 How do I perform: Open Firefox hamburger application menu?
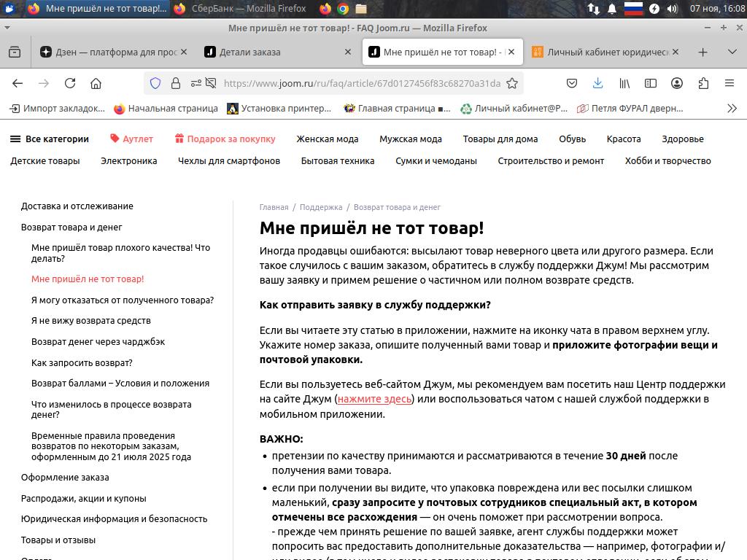[729, 83]
